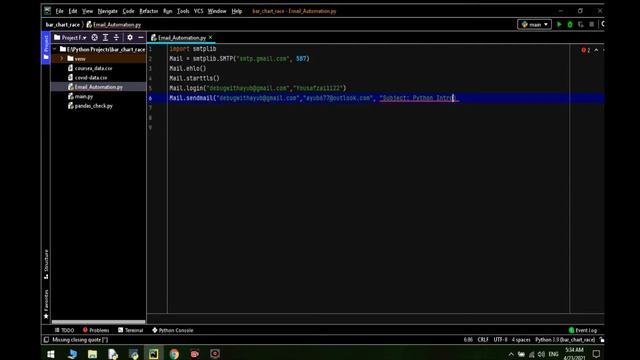The width and height of the screenshot is (640, 360).
Task: Open the Help menu
Action: (x=237, y=11)
